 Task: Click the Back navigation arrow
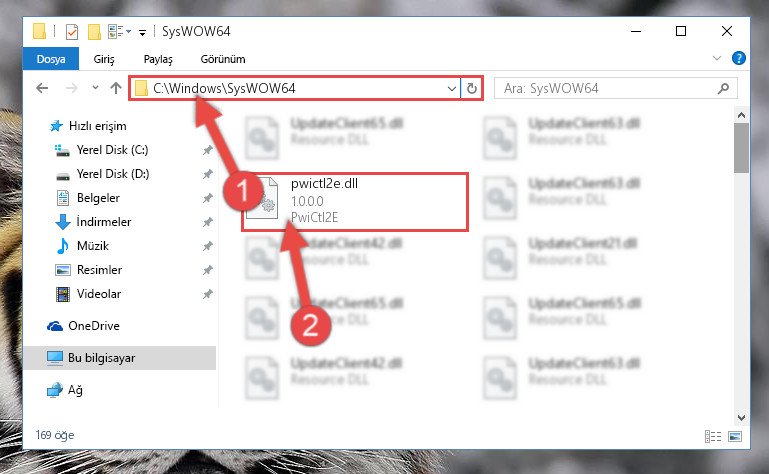click(x=42, y=88)
